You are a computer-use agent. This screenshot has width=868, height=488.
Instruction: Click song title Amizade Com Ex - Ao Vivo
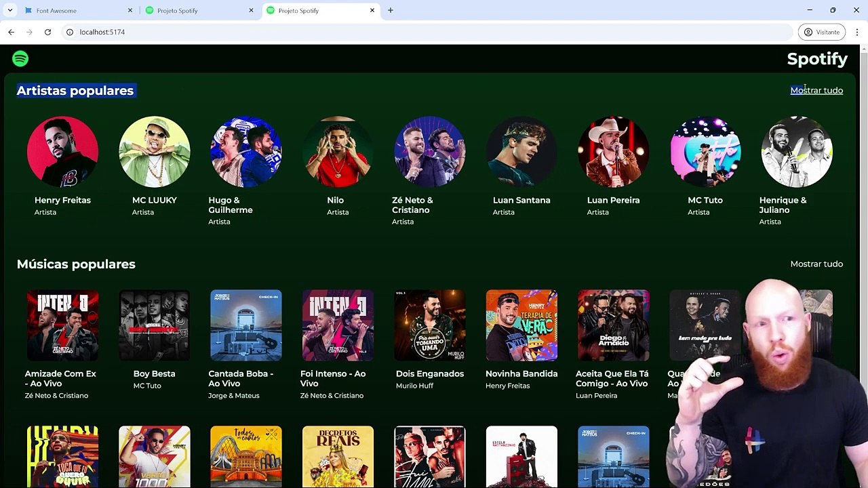coord(60,378)
